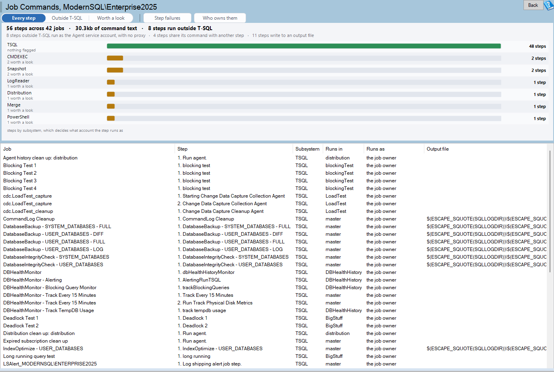Image resolution: width=554 pixels, height=392 pixels.
Task: Select the DBHealthMonitor - Alerting job
Action: tap(33, 280)
